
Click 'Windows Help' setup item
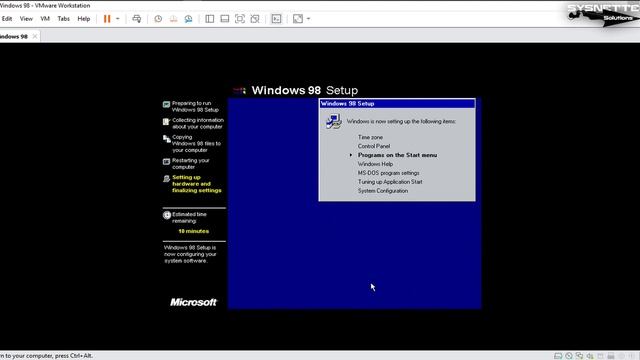coord(376,164)
